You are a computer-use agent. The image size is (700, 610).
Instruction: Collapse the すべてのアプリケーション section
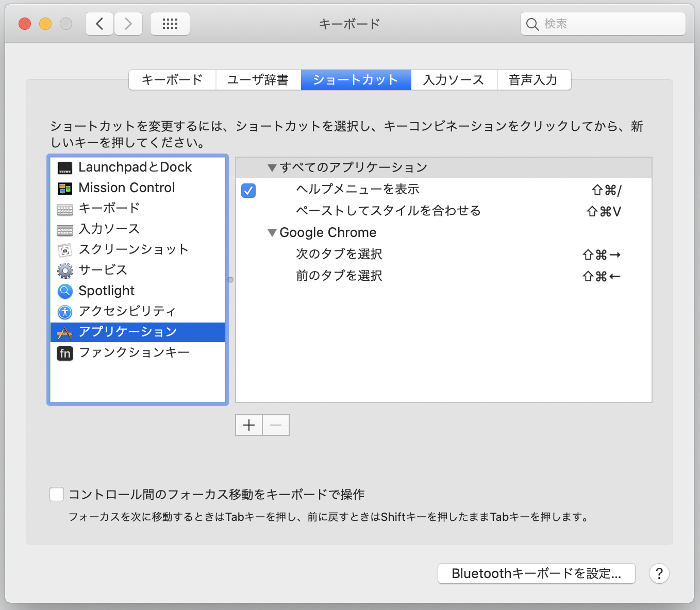coord(272,167)
